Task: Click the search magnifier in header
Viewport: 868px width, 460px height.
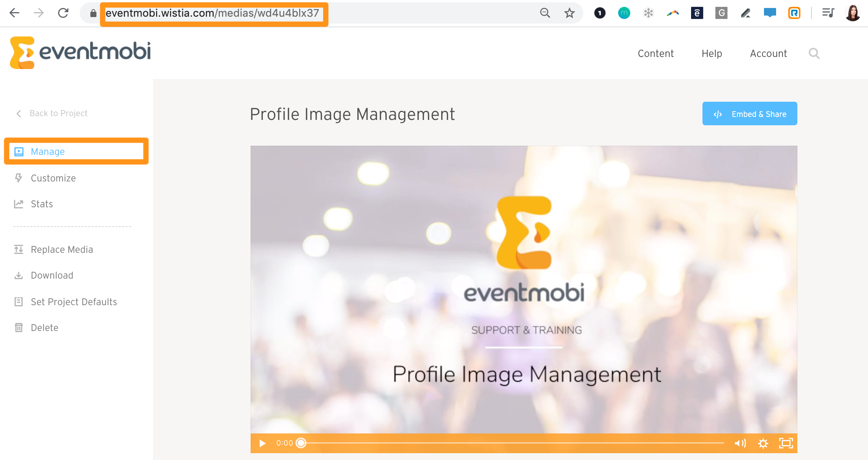Action: (814, 54)
